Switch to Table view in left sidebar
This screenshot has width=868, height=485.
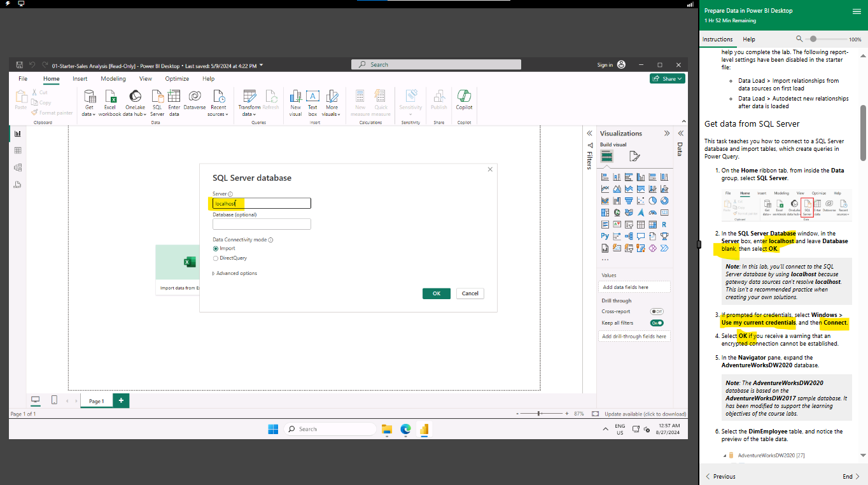point(18,151)
